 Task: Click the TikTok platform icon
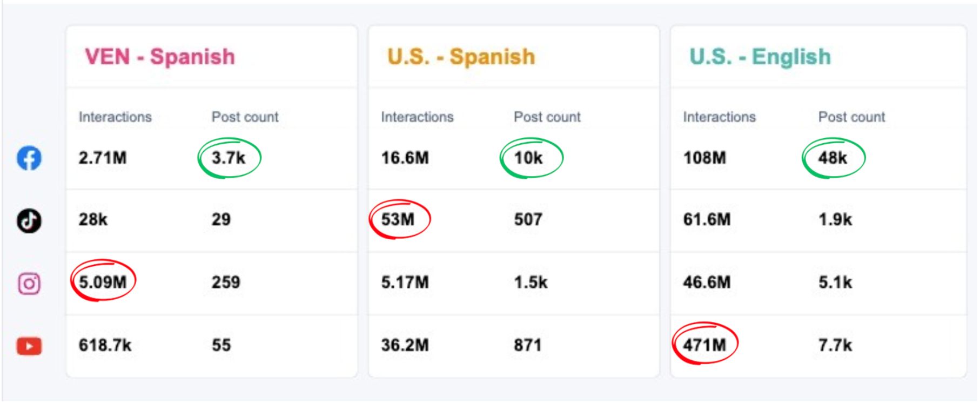coord(29,220)
